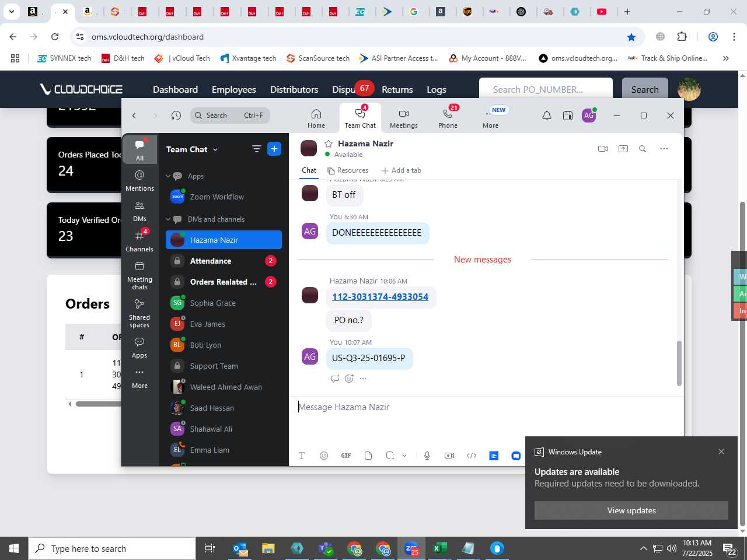Click the CloudChoice Search button

pos(645,89)
